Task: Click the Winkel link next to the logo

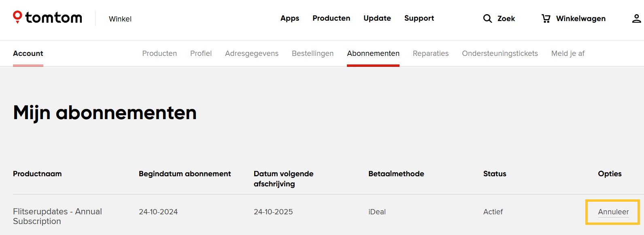Action: pyautogui.click(x=120, y=19)
